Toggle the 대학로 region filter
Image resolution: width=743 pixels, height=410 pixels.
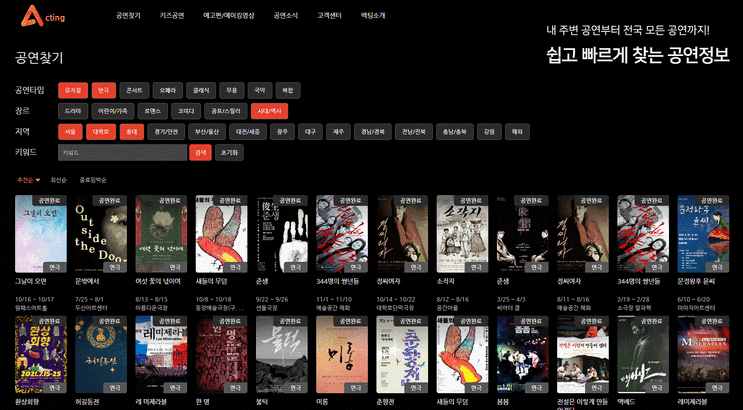101,131
